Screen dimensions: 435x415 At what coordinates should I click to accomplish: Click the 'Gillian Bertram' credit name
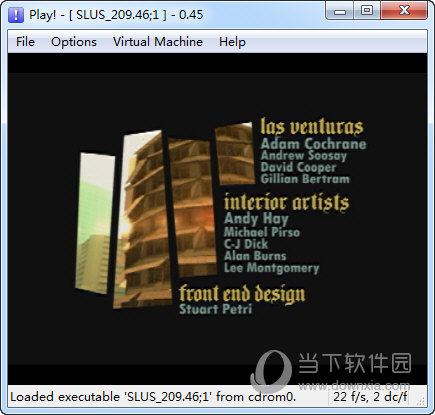[305, 179]
